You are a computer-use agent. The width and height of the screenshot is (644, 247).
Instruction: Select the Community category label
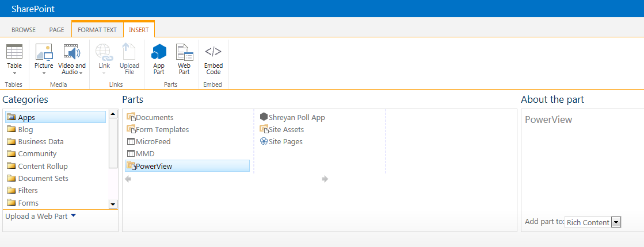37,153
